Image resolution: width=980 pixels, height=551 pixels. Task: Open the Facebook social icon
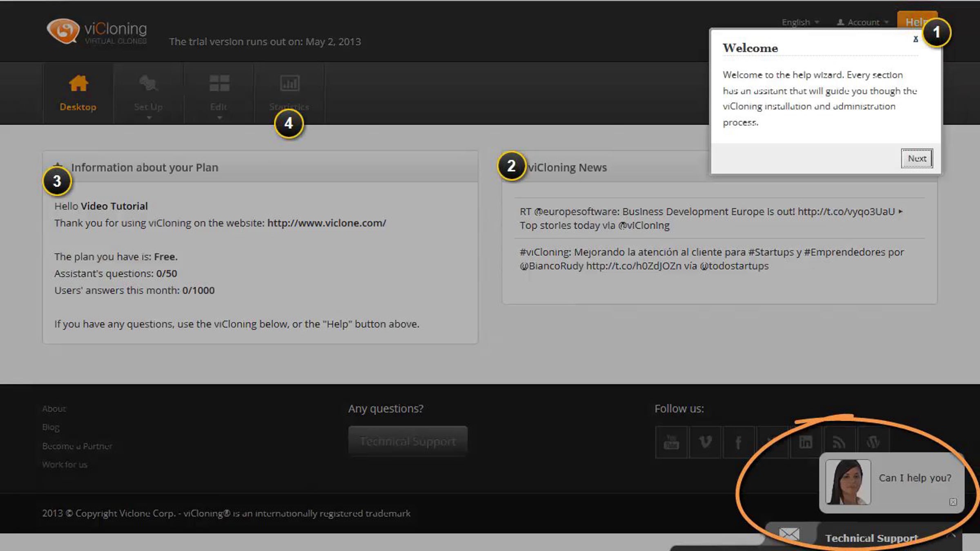coord(739,442)
